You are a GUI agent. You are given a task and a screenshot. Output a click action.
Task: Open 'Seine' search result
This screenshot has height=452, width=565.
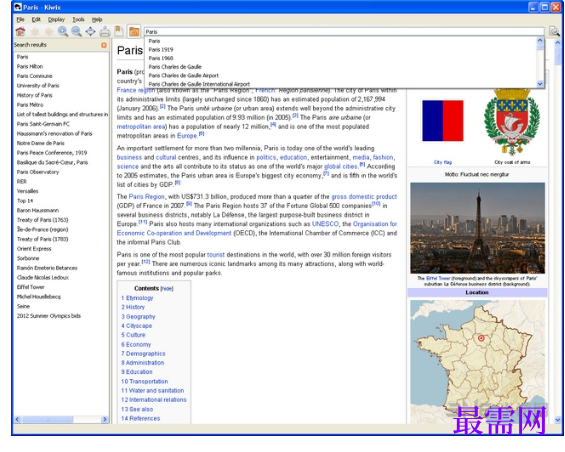coord(23,306)
